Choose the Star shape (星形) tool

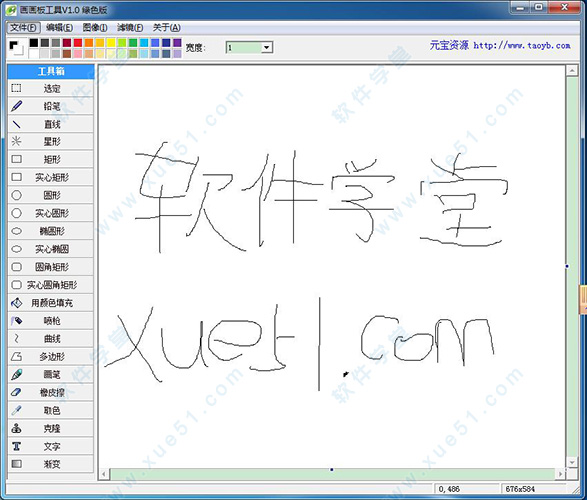click(x=51, y=142)
